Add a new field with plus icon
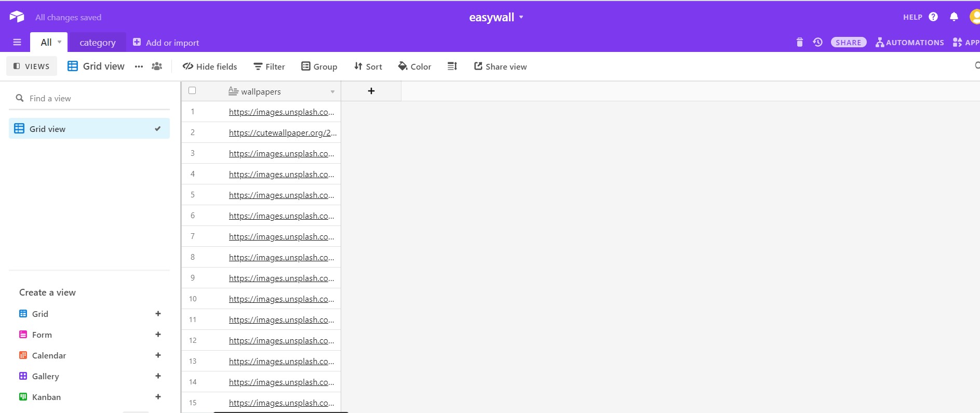The width and height of the screenshot is (980, 413). point(371,91)
